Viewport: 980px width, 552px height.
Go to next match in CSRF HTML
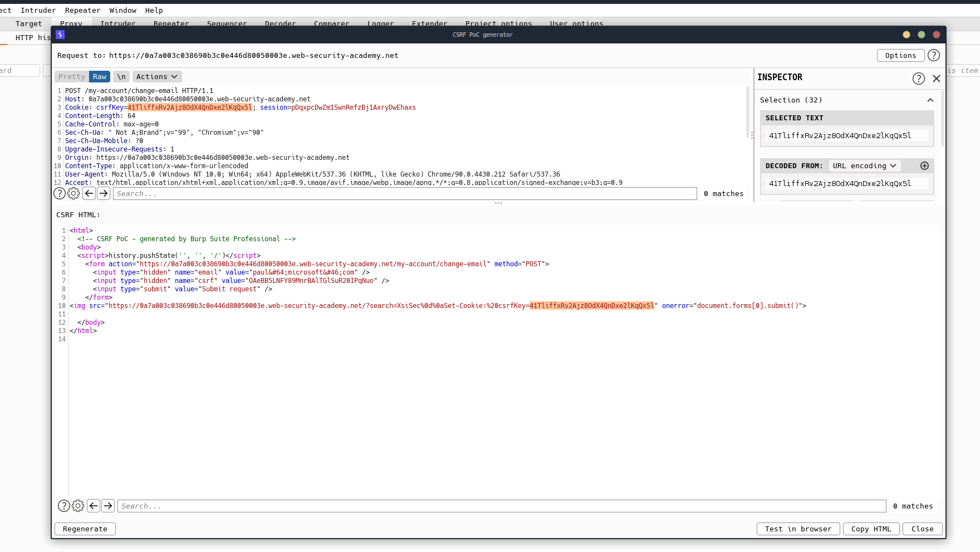pyautogui.click(x=108, y=506)
